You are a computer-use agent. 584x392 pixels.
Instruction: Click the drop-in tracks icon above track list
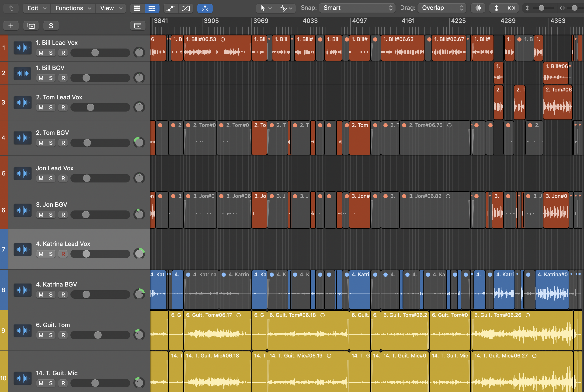(138, 26)
